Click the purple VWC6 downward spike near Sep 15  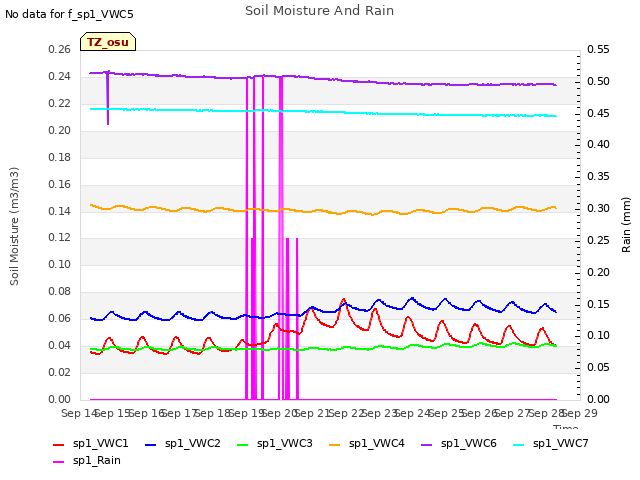108,98
